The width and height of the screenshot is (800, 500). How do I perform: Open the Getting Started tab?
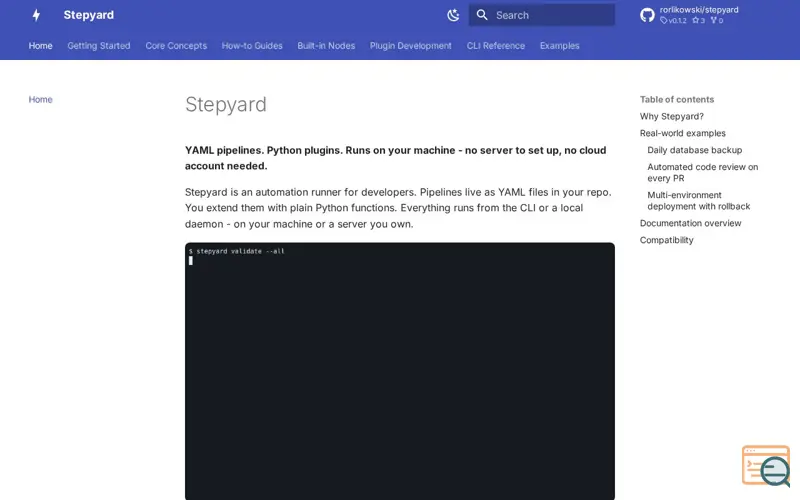[x=99, y=46]
